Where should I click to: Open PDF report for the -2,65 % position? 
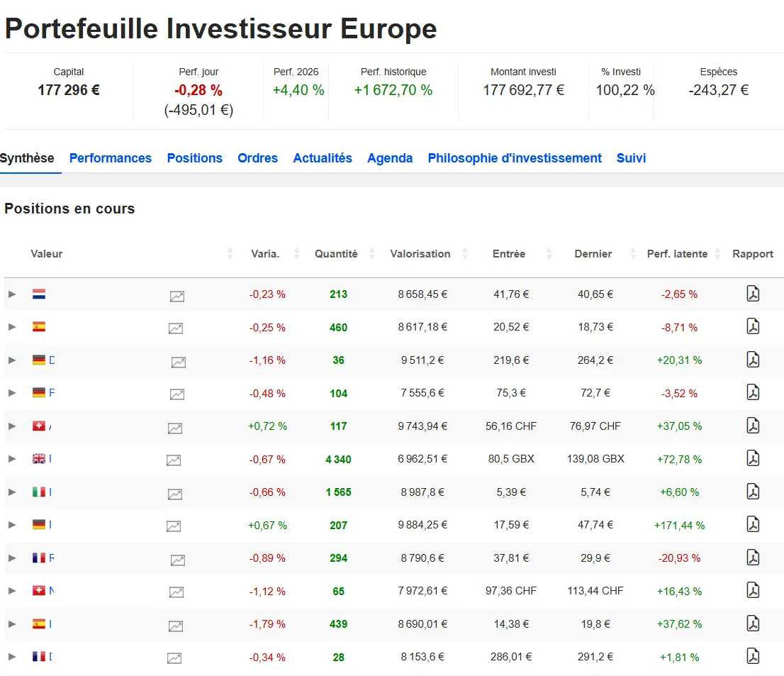753,294
